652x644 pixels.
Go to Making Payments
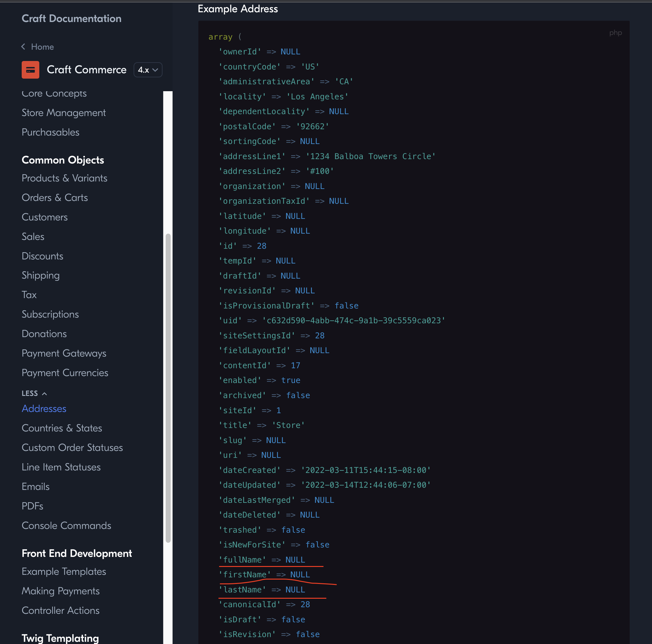point(61,591)
